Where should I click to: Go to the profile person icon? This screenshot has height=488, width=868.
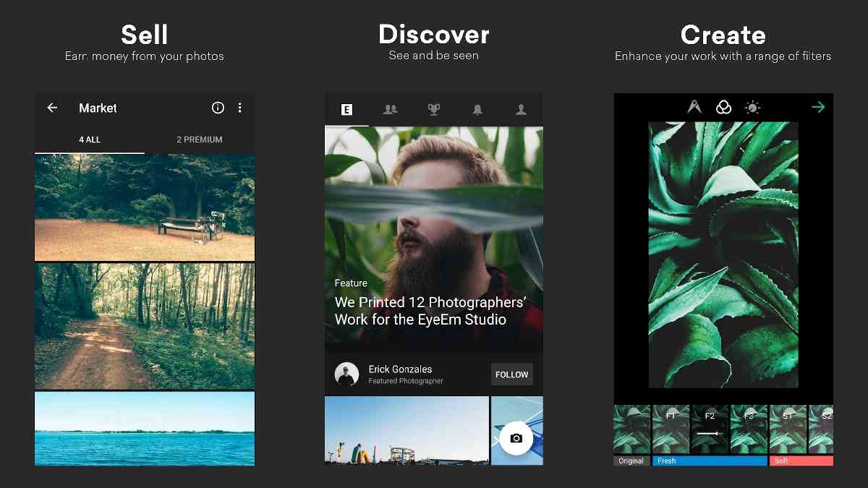pos(521,110)
